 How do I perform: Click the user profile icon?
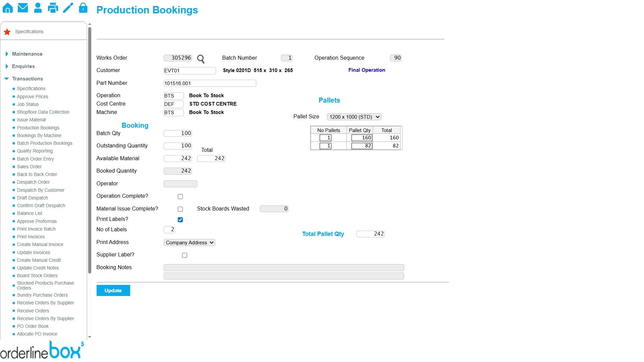38,8
